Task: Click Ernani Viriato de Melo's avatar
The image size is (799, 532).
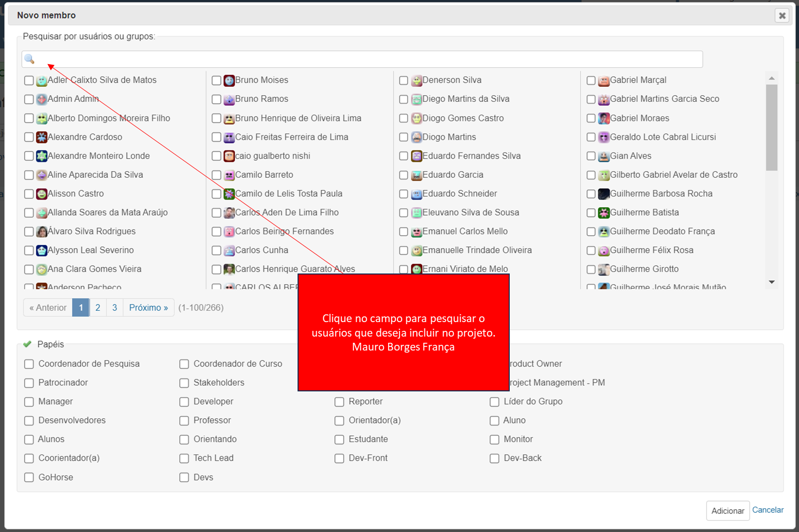Action: tap(417, 269)
